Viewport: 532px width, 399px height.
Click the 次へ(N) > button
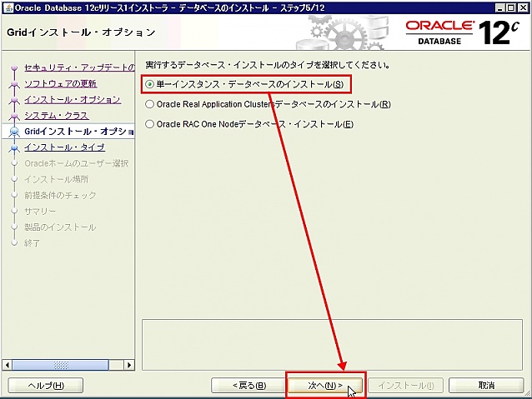pos(325,386)
